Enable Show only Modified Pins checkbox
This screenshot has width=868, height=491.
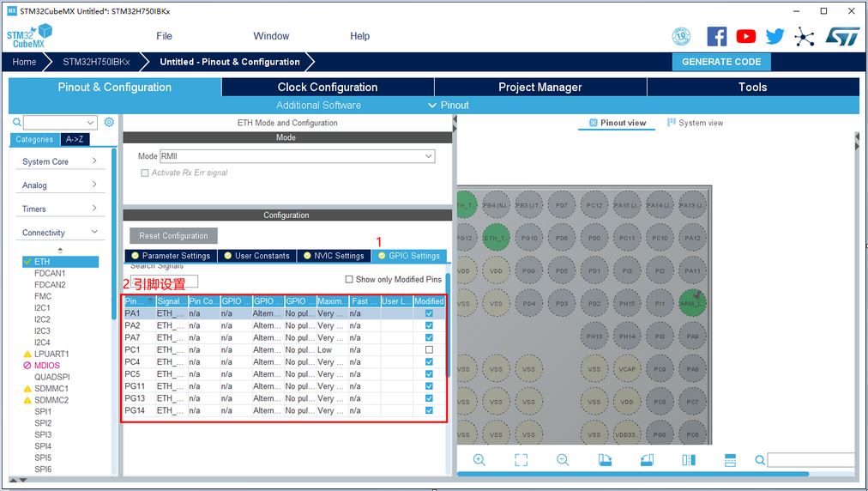tap(349, 279)
